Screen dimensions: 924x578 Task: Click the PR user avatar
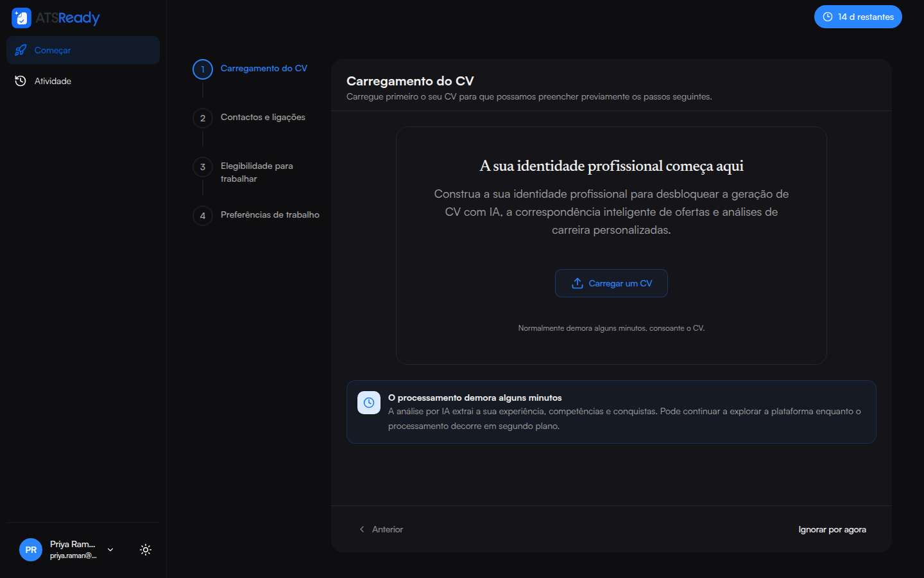point(31,550)
